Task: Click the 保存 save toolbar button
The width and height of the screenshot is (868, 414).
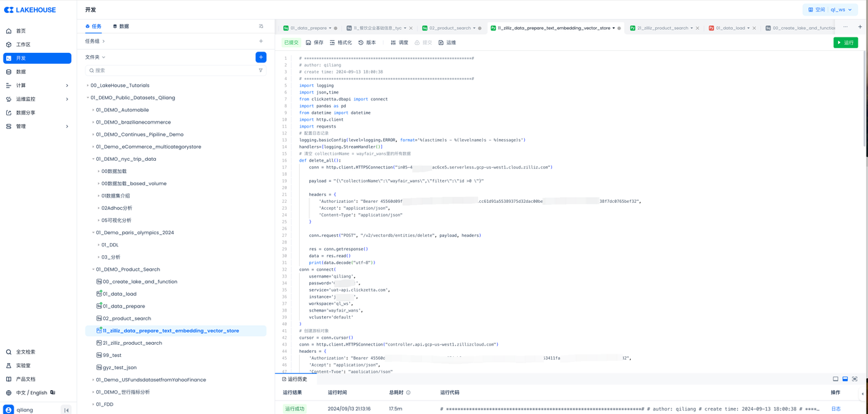Action: point(314,43)
